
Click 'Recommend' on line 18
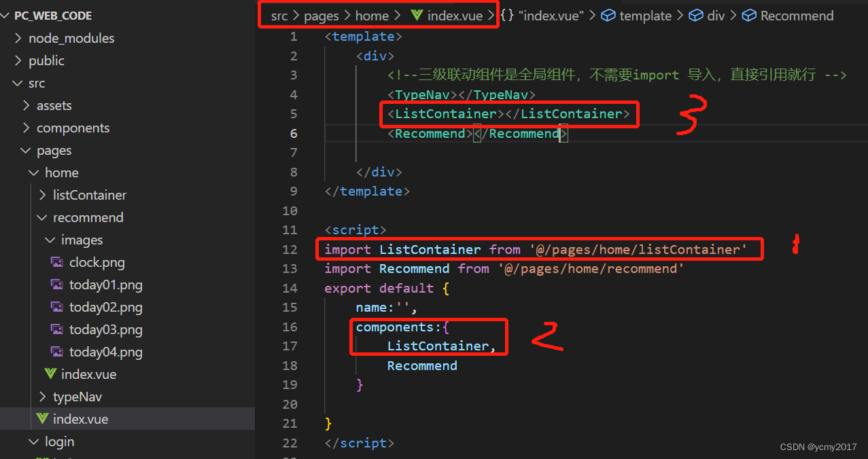[422, 365]
